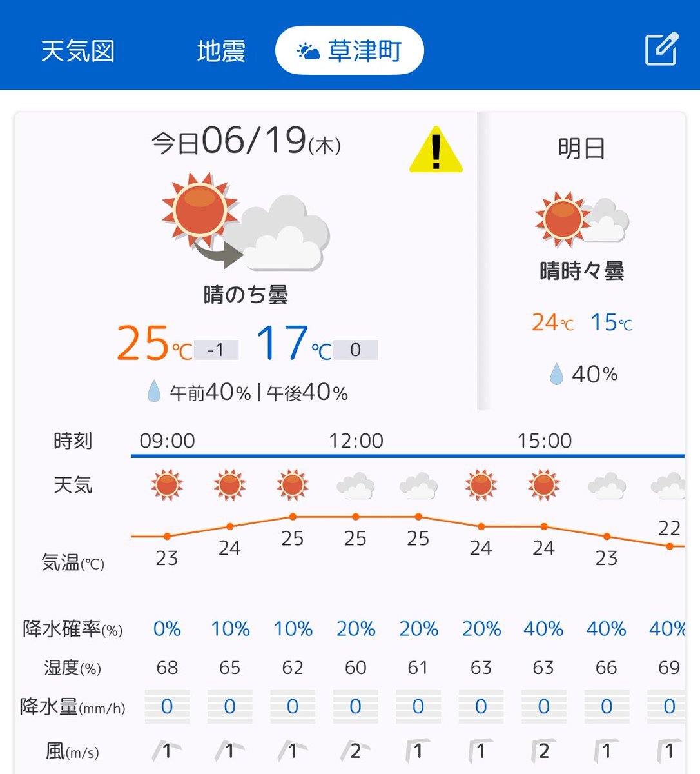Tap today's sunny-then-cloudy weather icon
Viewport: 700px width, 774px height.
tap(246, 223)
